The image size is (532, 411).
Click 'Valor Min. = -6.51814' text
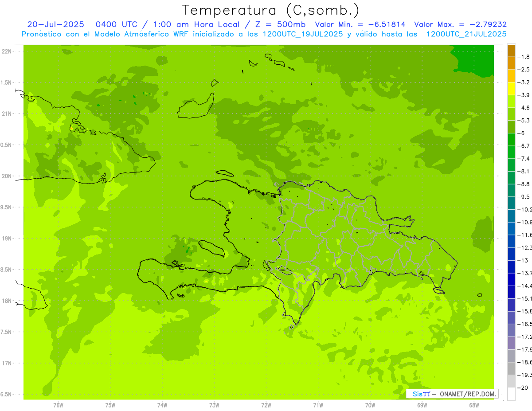tap(360, 24)
